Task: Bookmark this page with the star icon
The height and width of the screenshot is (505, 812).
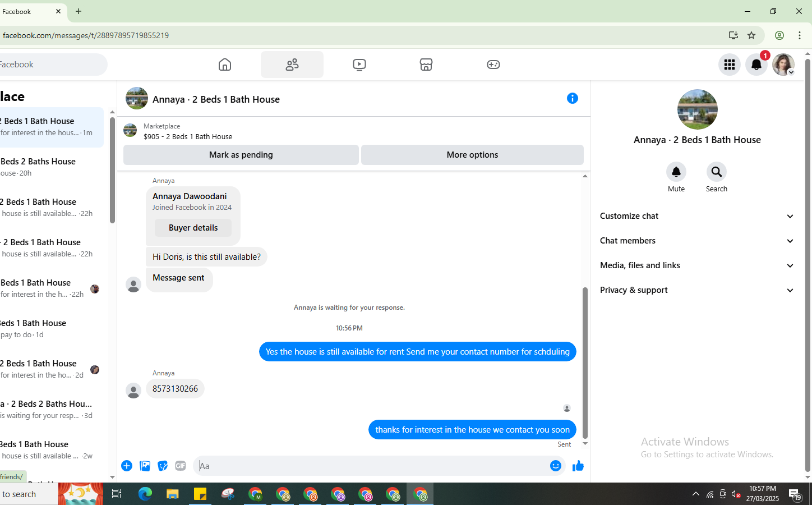Action: tap(751, 35)
